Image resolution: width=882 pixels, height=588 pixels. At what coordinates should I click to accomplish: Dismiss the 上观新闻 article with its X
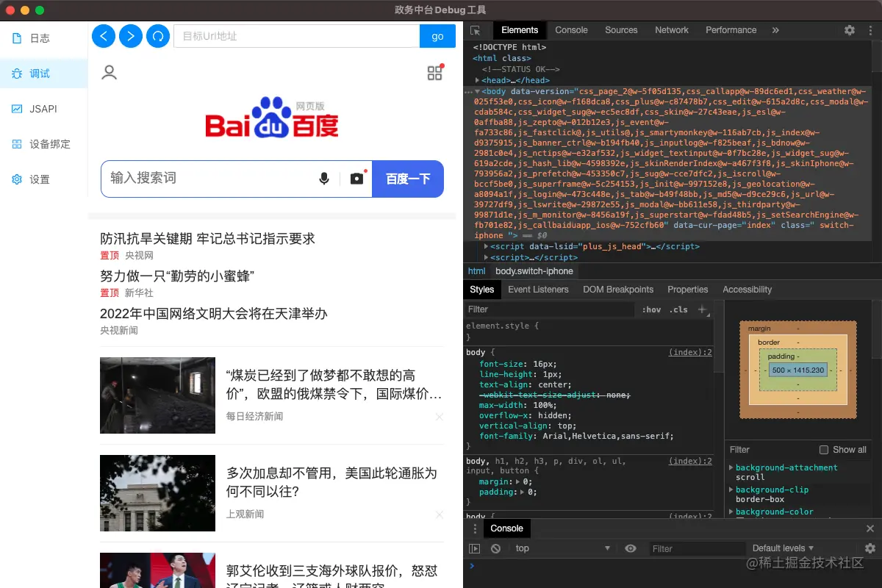tap(440, 514)
